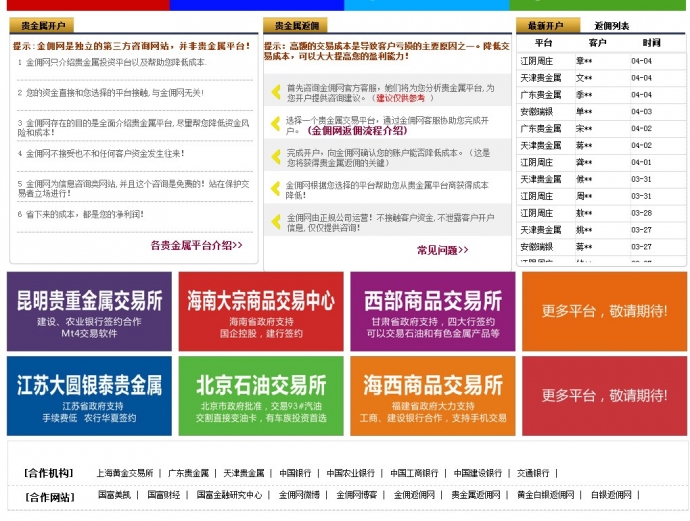
Task: Open the 中国工商银行 partner link
Action: (414, 473)
